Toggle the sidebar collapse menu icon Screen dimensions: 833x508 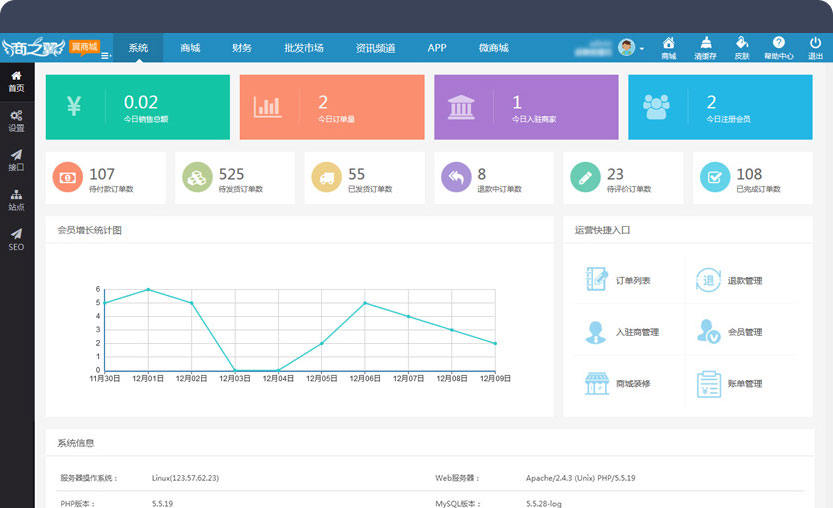point(105,55)
